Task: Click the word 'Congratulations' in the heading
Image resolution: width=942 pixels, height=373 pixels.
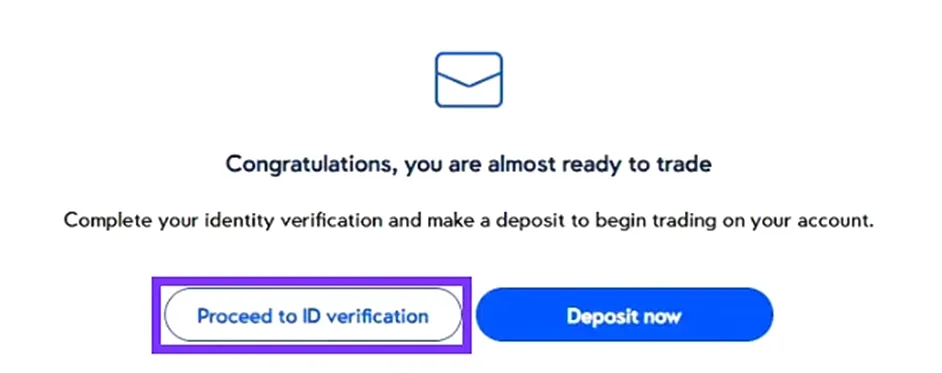Action: click(x=311, y=165)
